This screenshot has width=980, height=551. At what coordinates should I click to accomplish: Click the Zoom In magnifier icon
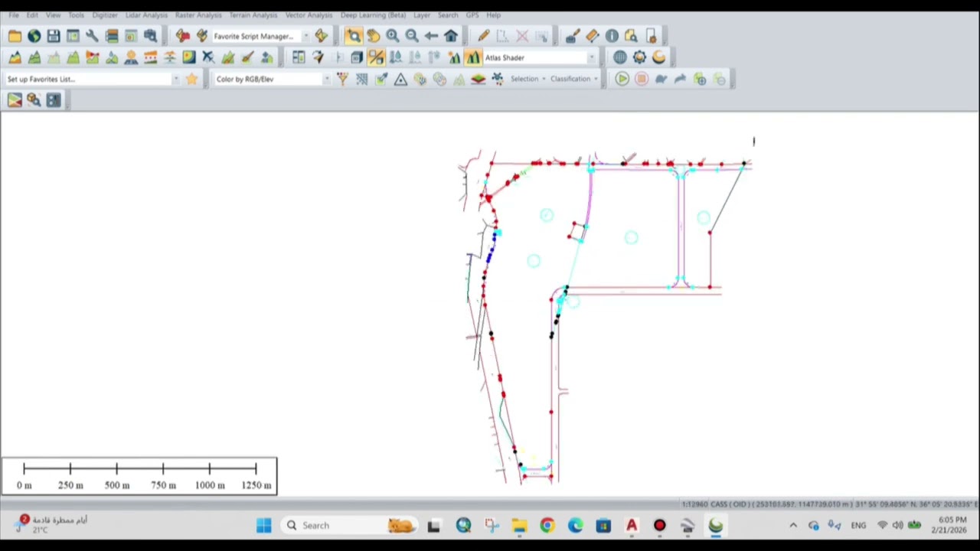pyautogui.click(x=392, y=36)
